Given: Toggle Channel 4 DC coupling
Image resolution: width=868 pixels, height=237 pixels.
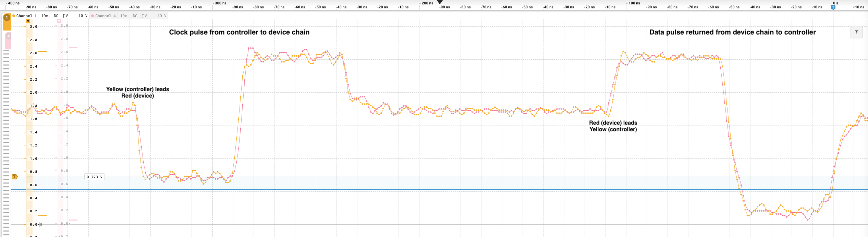Looking at the screenshot, I should pyautogui.click(x=135, y=16).
